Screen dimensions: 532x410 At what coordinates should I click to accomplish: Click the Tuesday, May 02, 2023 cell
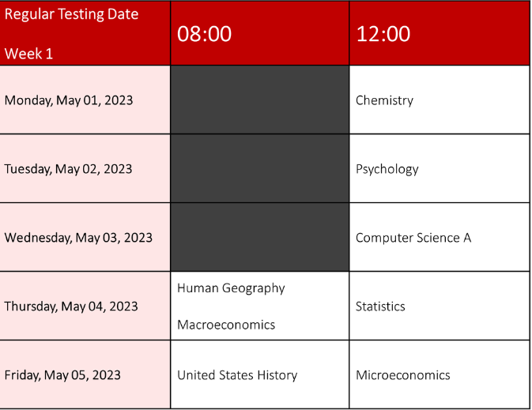tap(85, 168)
